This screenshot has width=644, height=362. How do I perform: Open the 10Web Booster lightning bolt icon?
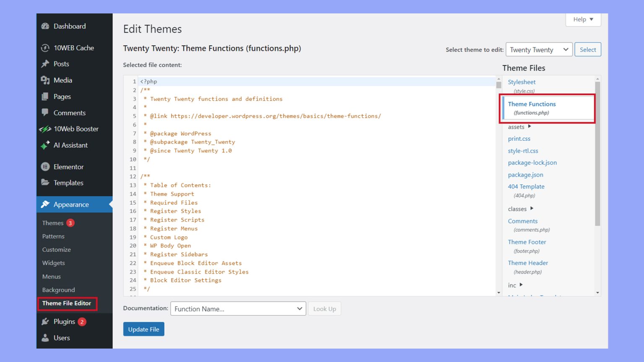(x=45, y=129)
